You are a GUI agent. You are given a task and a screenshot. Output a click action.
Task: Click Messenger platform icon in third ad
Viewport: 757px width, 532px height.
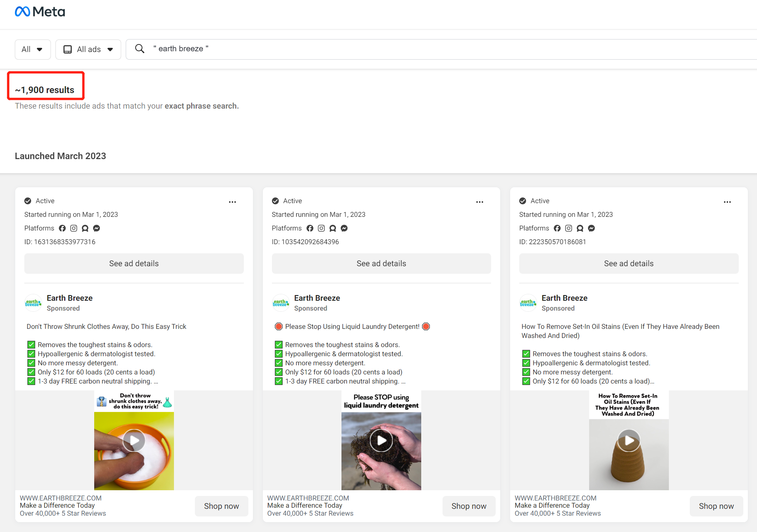591,228
